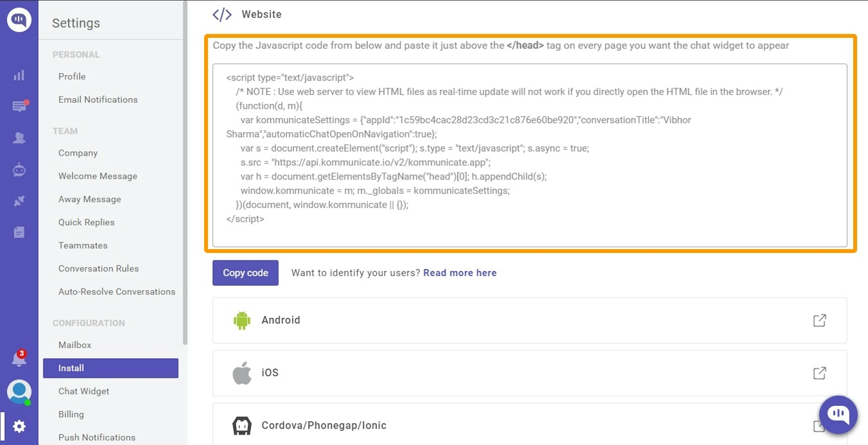Open Auto-Resolve Conversations settings

tap(117, 292)
